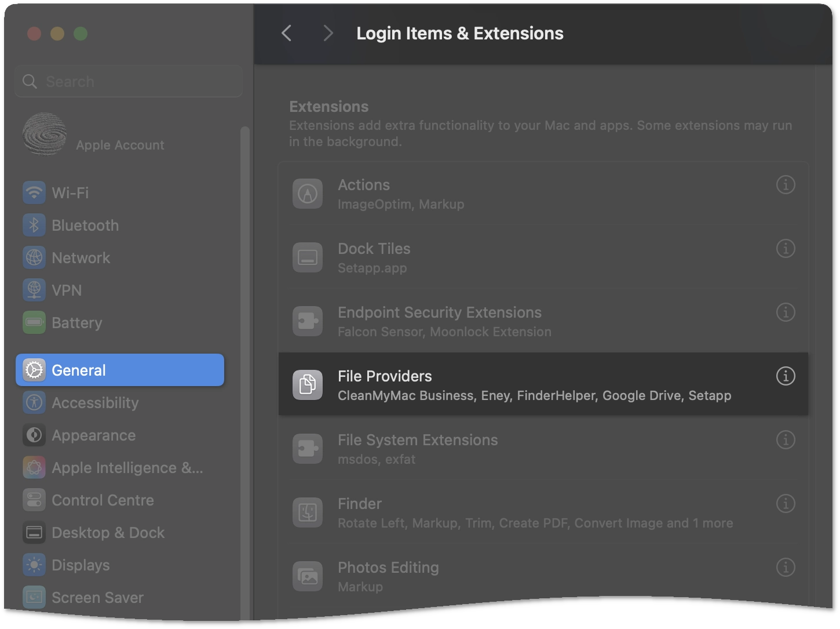Click the Finder extension icon
Screen dimensions: 840x629
308,512
